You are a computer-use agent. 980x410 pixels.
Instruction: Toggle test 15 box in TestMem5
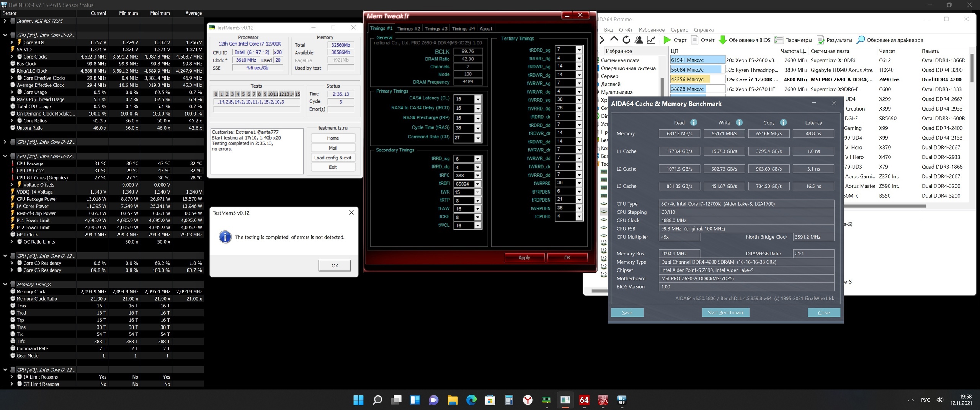click(x=297, y=94)
